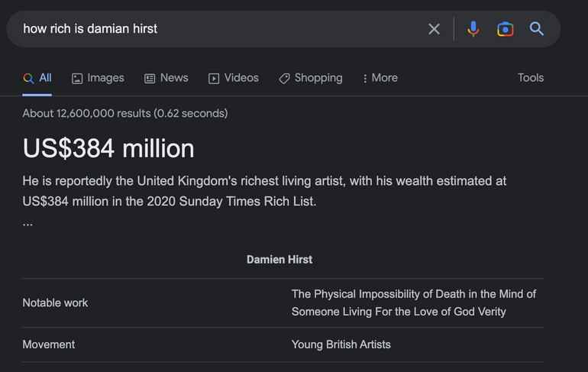
Task: Click the Images tab icon
Action: [77, 78]
